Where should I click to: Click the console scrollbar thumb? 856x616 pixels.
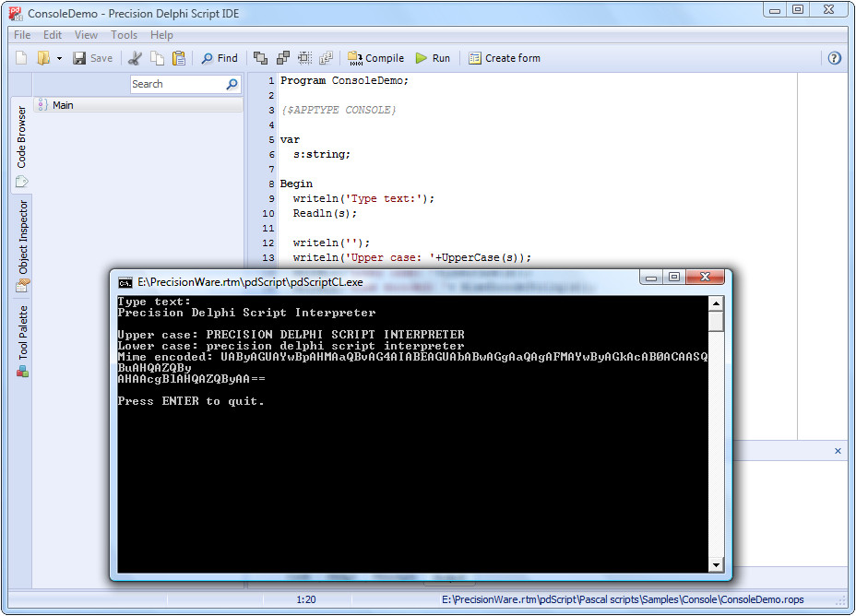point(716,321)
